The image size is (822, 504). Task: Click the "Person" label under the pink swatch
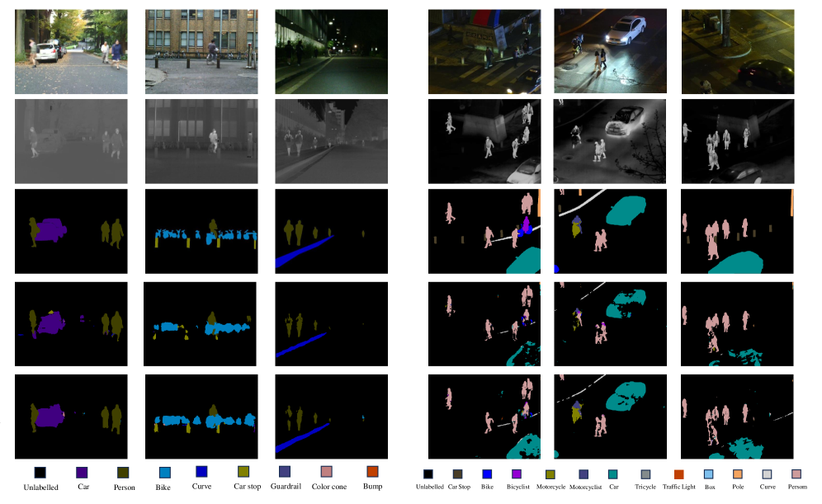(797, 487)
